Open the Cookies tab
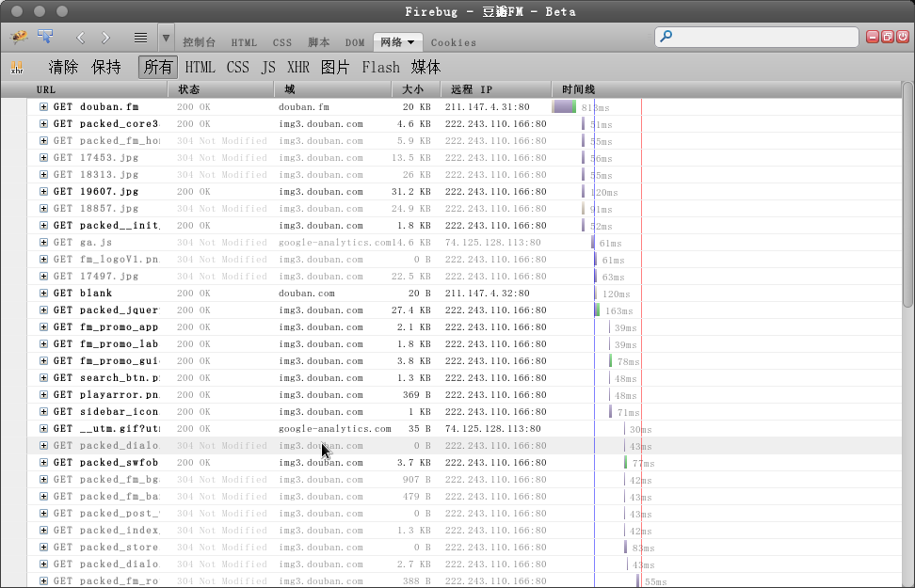Viewport: 915px width, 588px height. 454,42
